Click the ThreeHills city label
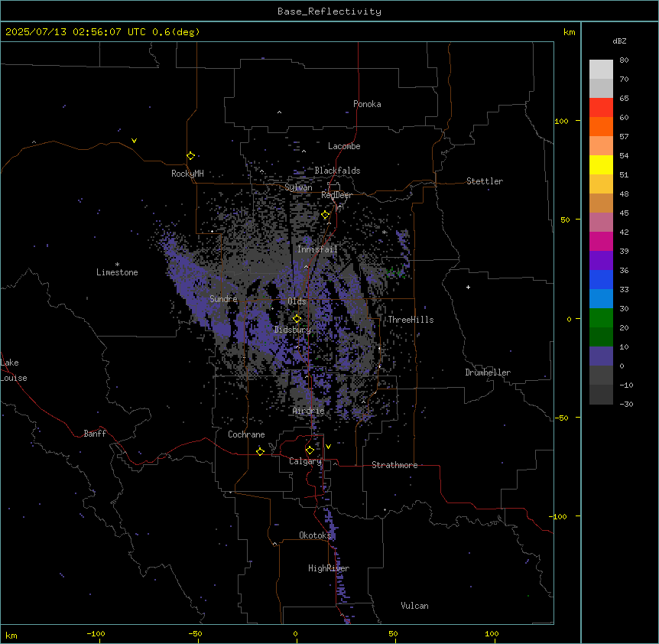This screenshot has width=659, height=644. coord(411,320)
